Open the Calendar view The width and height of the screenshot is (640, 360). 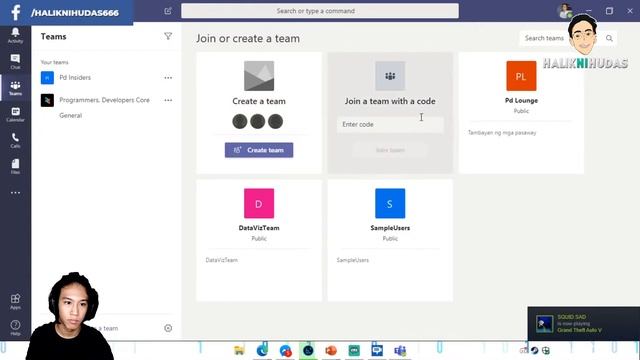pos(15,114)
